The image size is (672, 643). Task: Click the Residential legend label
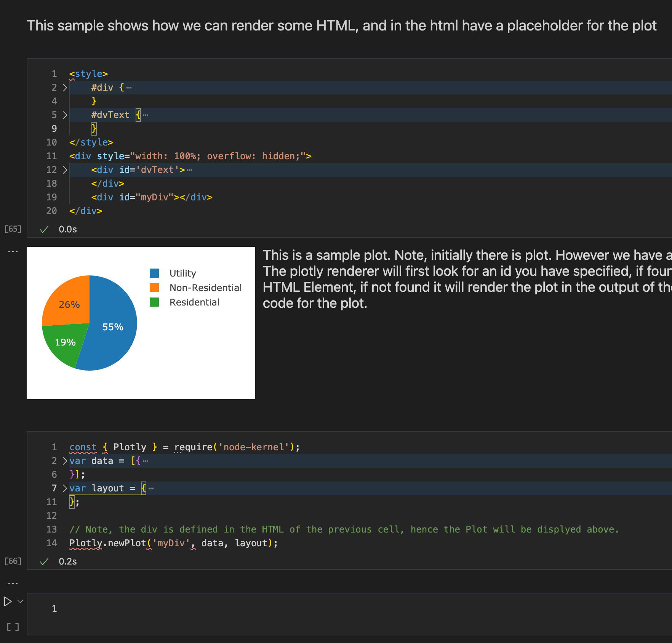click(x=194, y=302)
